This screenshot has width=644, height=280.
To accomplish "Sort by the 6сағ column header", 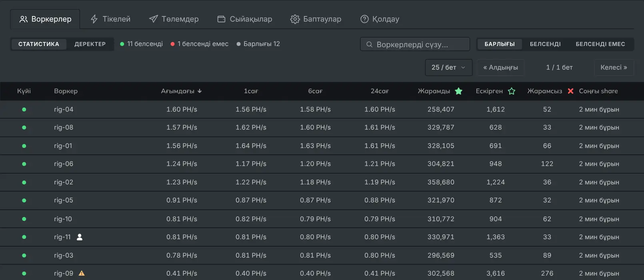I will coord(315,91).
